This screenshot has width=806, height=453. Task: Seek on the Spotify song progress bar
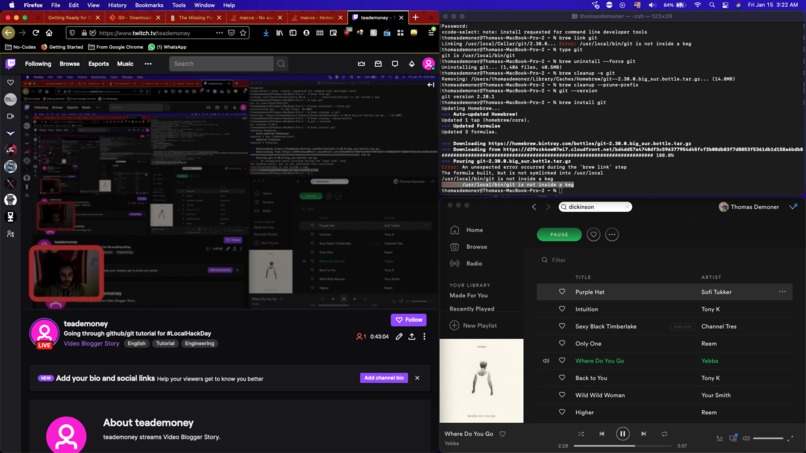(623, 446)
